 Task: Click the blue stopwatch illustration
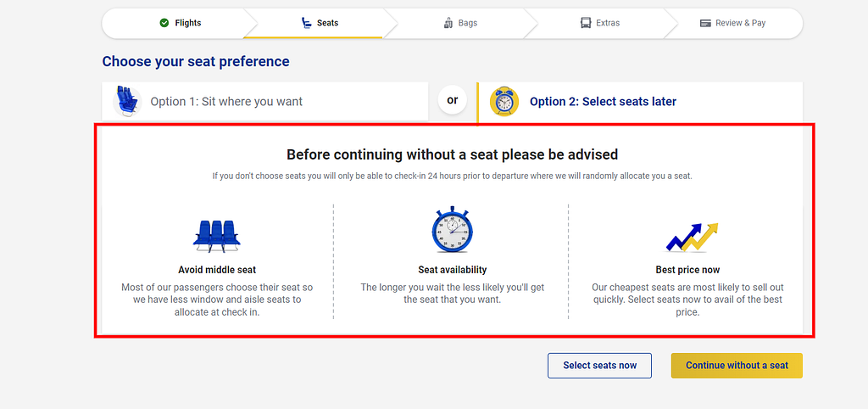[453, 229]
